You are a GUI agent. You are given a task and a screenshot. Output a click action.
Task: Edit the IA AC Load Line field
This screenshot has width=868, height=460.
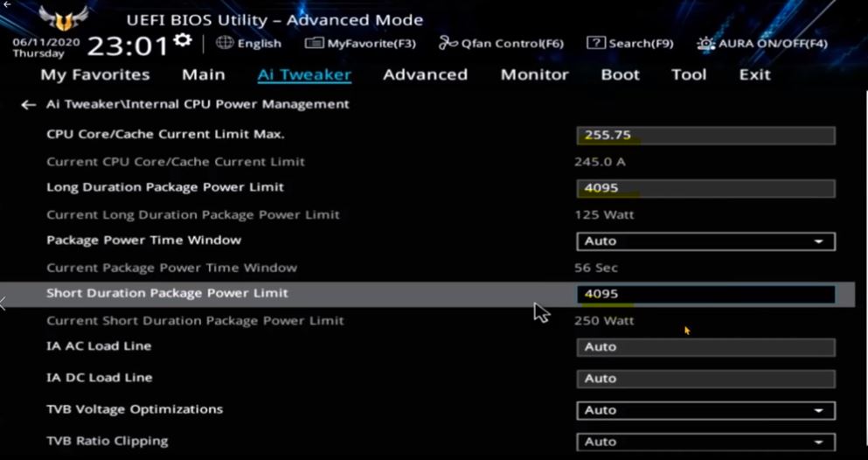[705, 347]
